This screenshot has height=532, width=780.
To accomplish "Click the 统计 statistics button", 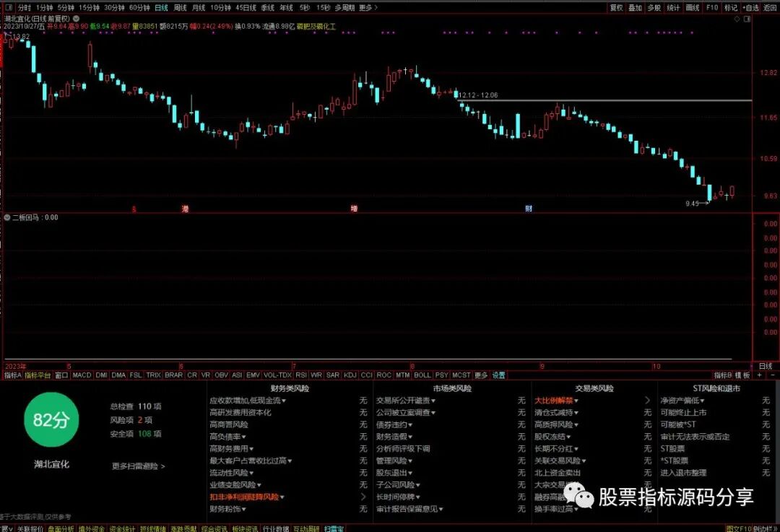I will 673,7.
